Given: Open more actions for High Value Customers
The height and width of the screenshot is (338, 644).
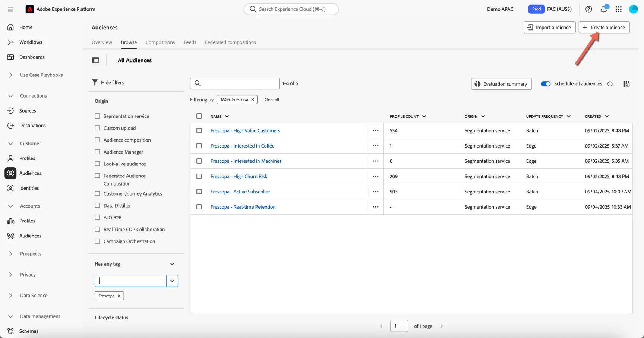Looking at the screenshot, I should click(x=375, y=130).
